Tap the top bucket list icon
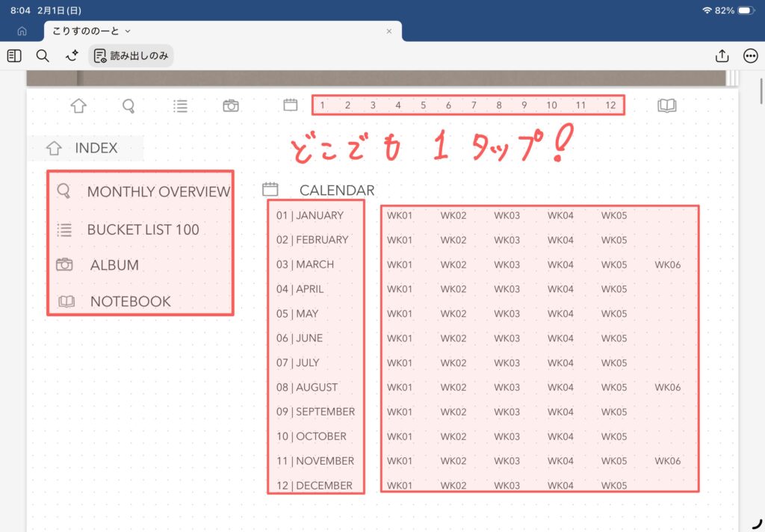The height and width of the screenshot is (532, 765). pos(180,106)
